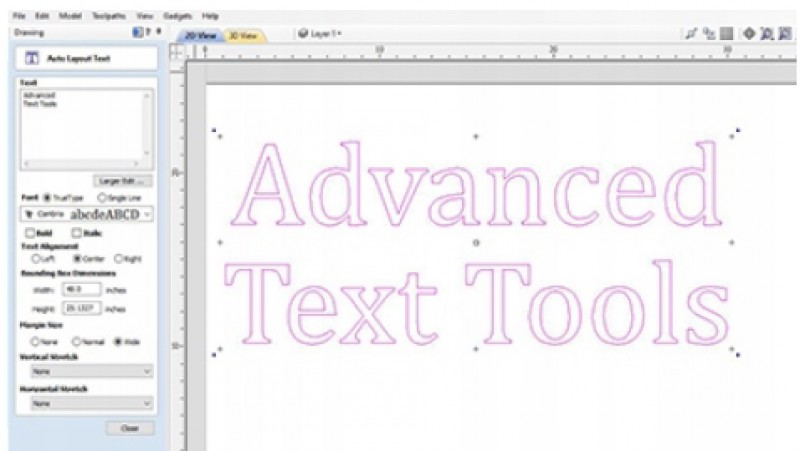
Task: Switch to the 3D View tab
Action: (243, 35)
